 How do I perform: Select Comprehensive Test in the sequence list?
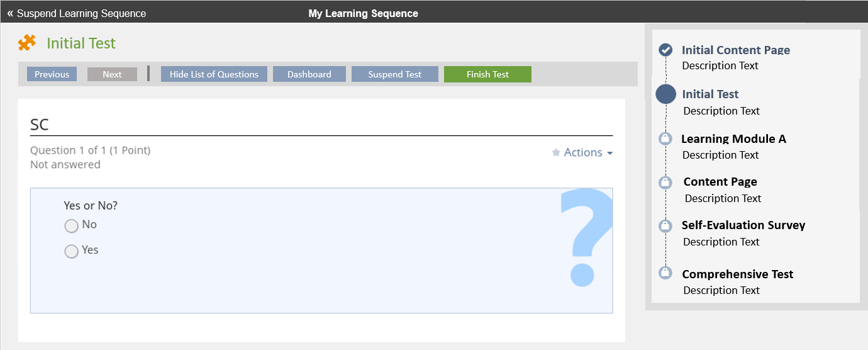click(737, 274)
